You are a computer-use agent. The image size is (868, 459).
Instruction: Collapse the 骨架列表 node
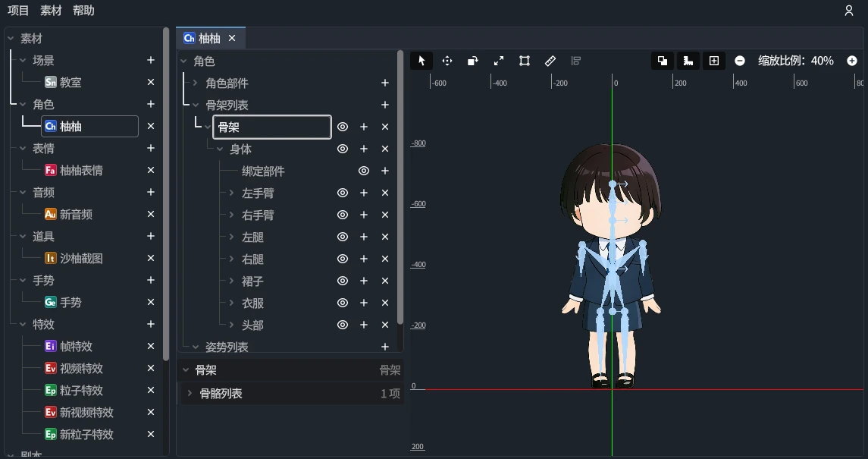tap(196, 105)
